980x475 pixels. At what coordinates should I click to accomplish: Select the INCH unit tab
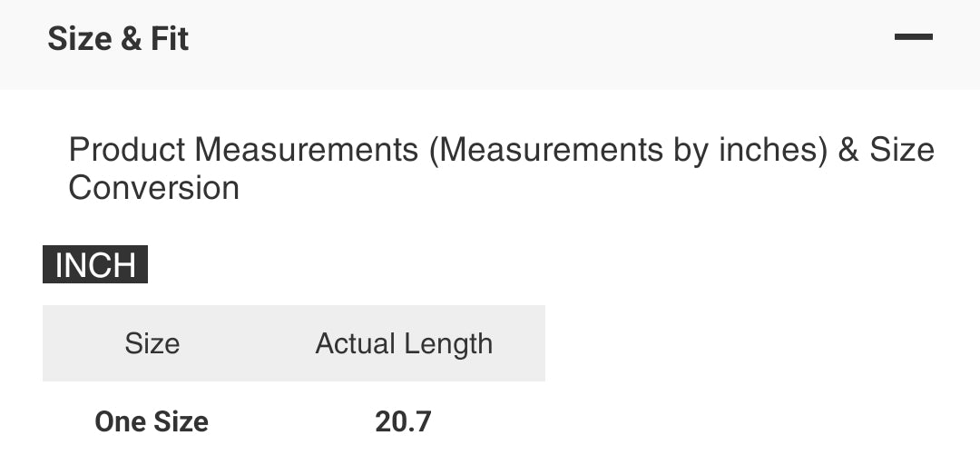tap(95, 265)
